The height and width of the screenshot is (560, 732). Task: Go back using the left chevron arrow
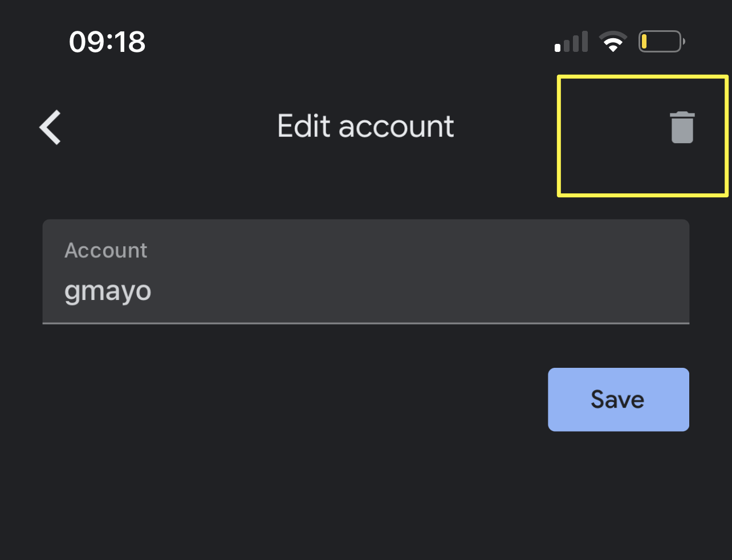tap(51, 127)
